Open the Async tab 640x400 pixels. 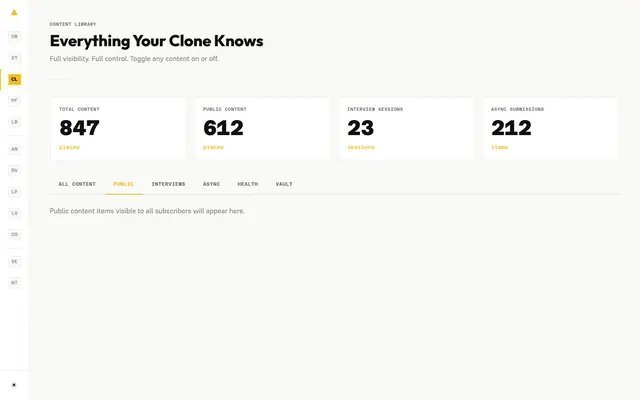tap(211, 184)
